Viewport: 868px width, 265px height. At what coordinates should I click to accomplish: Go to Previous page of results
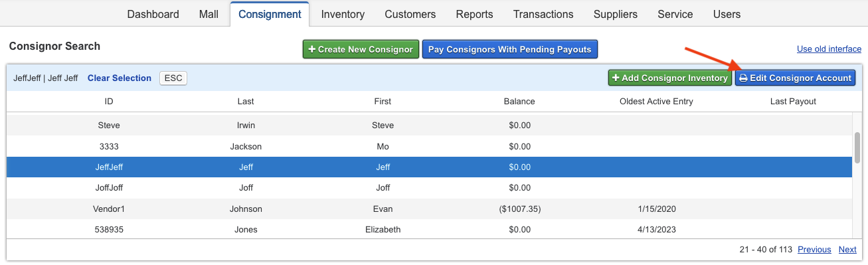tap(814, 250)
